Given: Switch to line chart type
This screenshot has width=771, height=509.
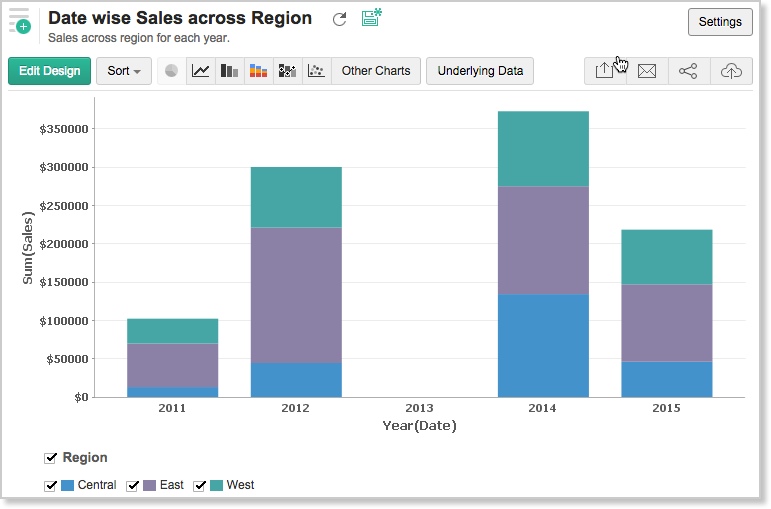Looking at the screenshot, I should tap(201, 71).
